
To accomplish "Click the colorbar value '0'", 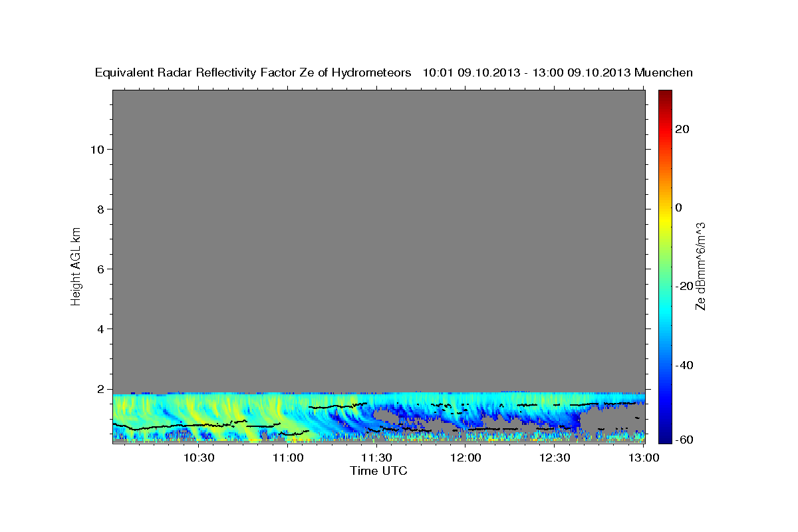I will 679,207.
